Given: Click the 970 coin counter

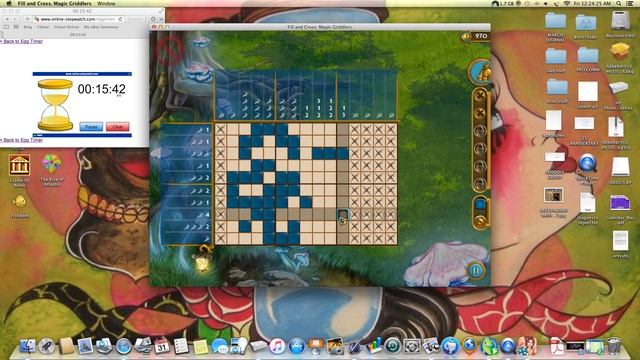Looking at the screenshot, I should point(475,36).
